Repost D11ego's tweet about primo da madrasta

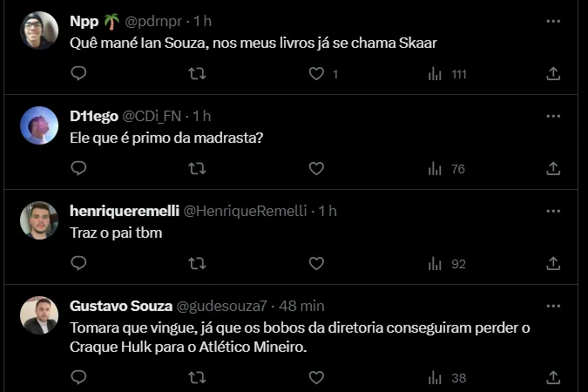[198, 169]
